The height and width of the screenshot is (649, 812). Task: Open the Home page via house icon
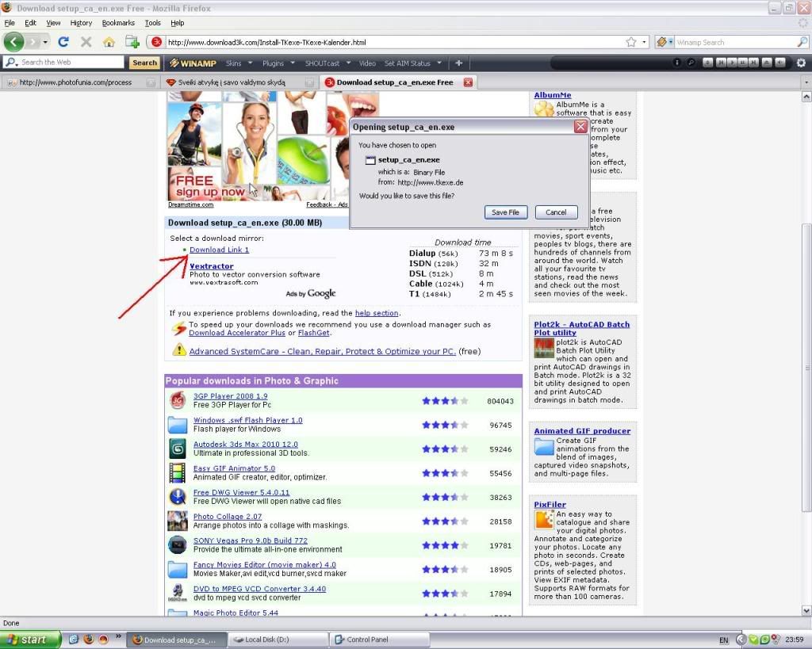pos(109,42)
